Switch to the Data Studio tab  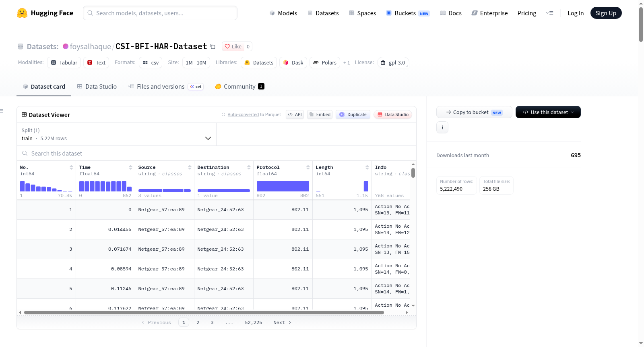tap(97, 87)
